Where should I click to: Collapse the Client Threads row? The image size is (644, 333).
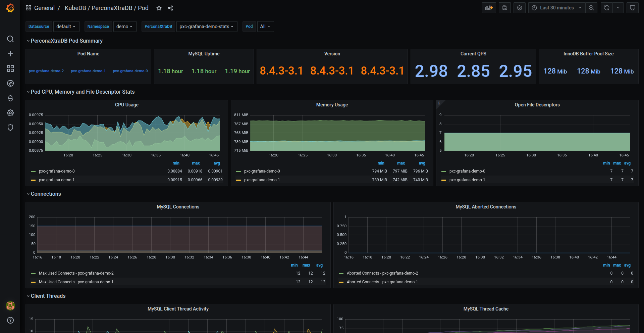[x=46, y=296]
